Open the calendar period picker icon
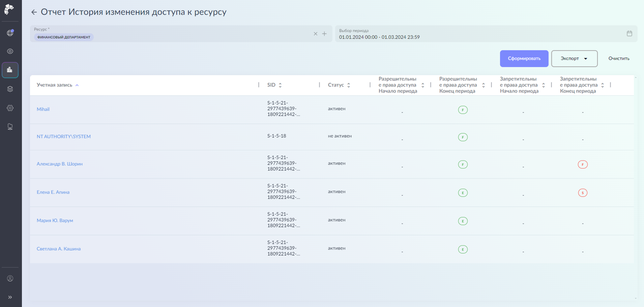 pos(629,34)
